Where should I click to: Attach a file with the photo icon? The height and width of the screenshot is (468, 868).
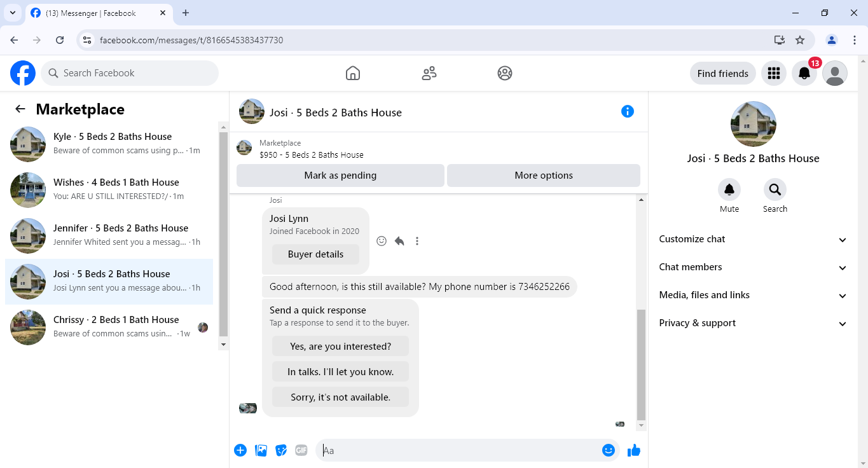coord(261,451)
